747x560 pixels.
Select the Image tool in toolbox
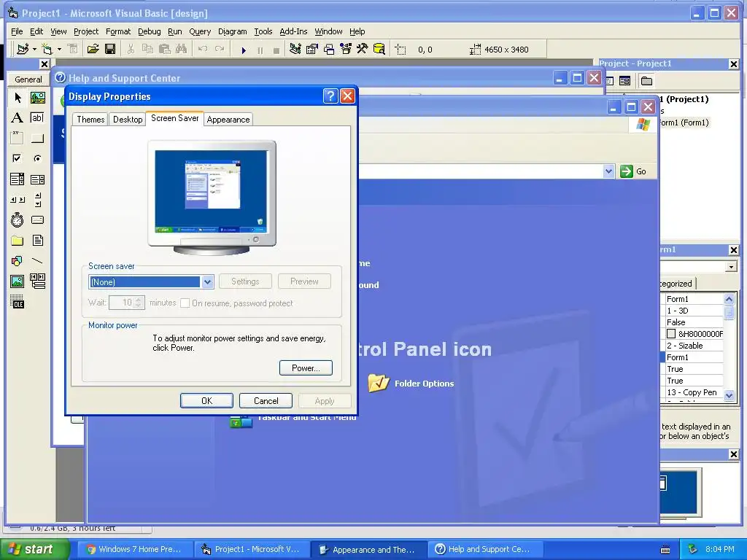pyautogui.click(x=18, y=281)
